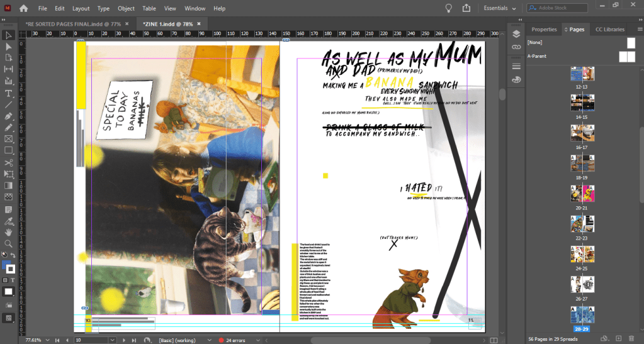Open the Object menu
This screenshot has width=644, height=344.
tap(126, 9)
